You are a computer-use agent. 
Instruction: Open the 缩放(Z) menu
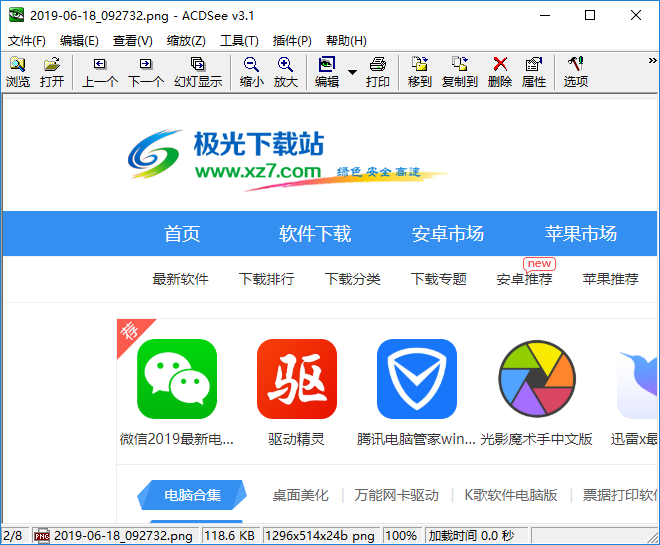click(186, 41)
